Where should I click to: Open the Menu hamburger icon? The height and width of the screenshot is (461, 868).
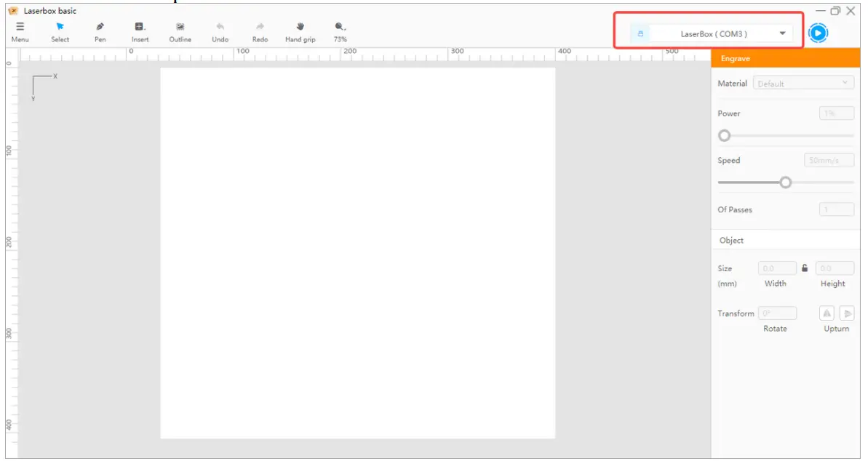(20, 27)
